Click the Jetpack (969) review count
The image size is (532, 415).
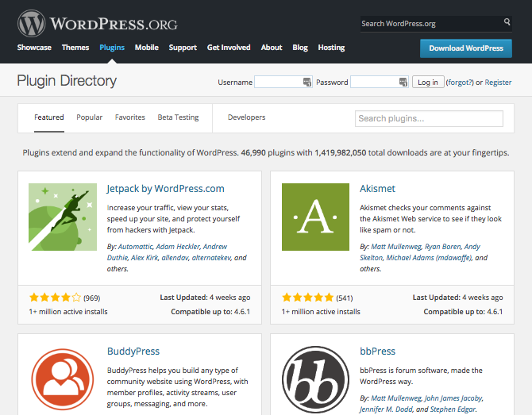[91, 298]
